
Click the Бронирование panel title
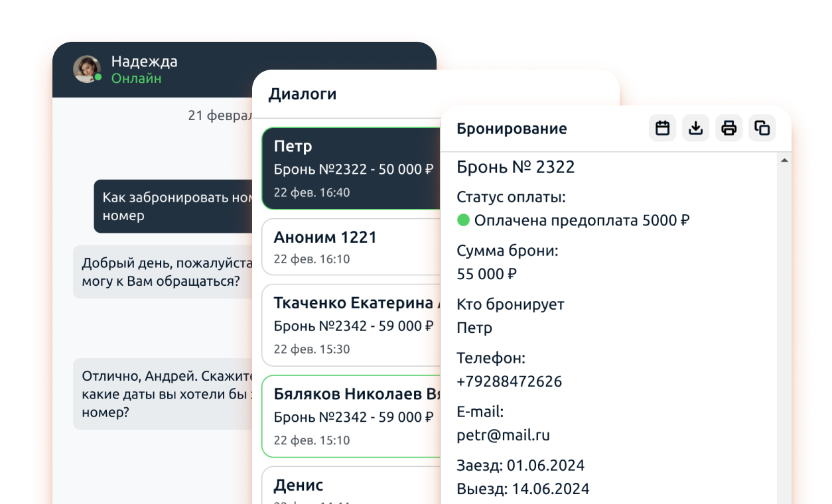[512, 129]
